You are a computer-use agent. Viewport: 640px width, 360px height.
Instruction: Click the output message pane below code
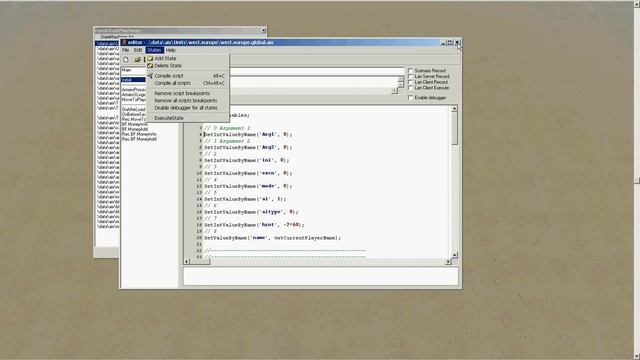coord(321,276)
